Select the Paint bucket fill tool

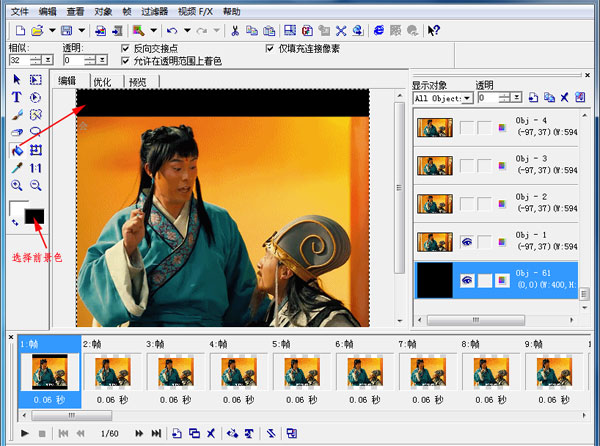[16, 150]
